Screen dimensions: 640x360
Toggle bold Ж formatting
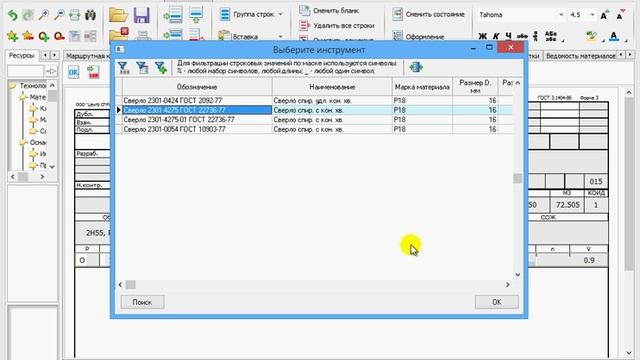tap(482, 36)
